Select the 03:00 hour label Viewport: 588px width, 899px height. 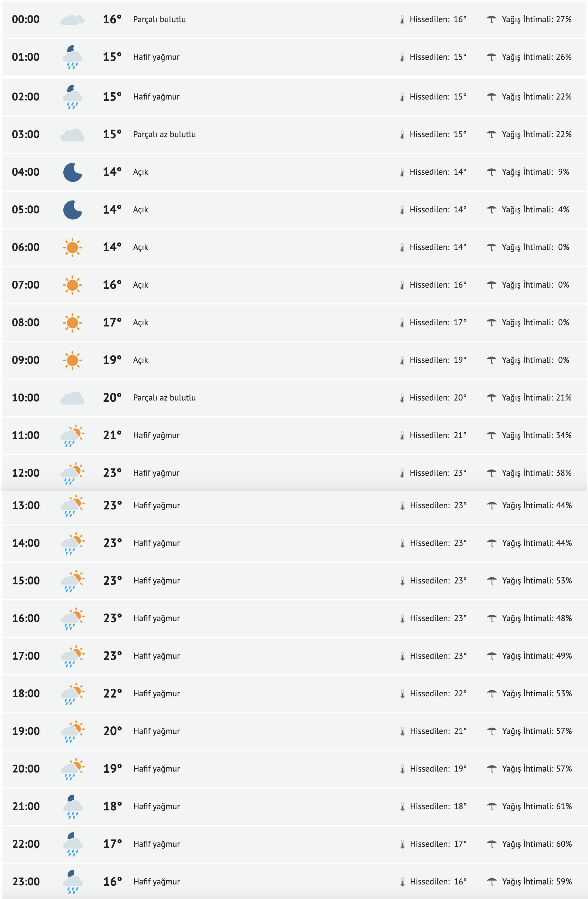[26, 134]
